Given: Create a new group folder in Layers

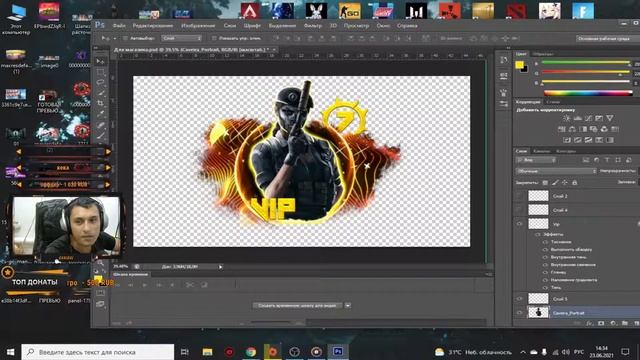Looking at the screenshot, I should click(625, 323).
